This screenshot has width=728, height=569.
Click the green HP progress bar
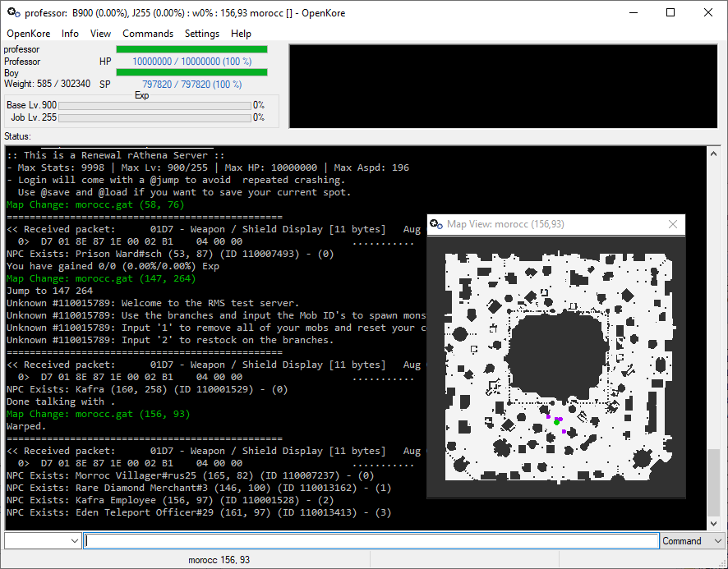point(191,49)
